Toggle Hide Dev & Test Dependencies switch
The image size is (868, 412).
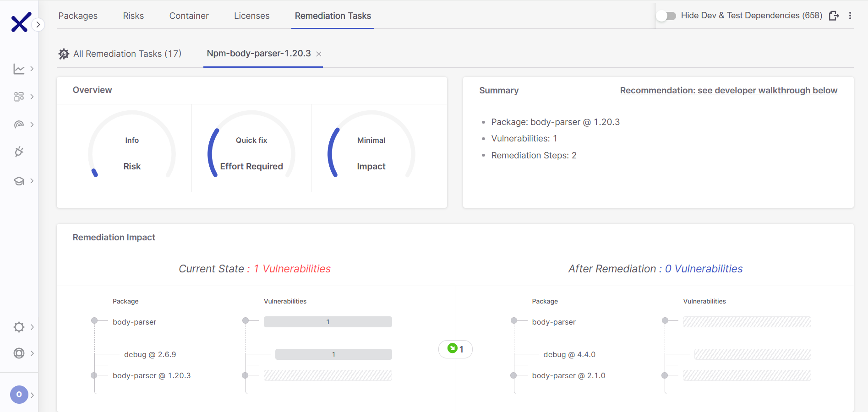(666, 16)
